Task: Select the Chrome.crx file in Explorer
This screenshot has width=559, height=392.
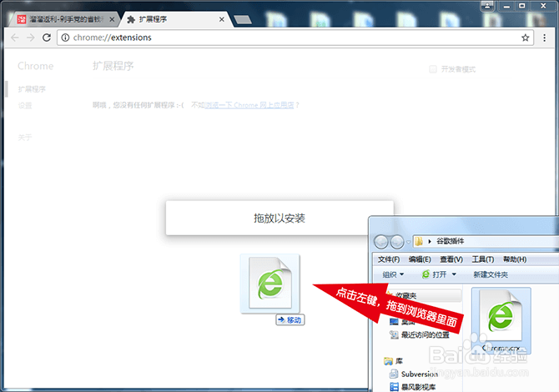Action: click(501, 321)
